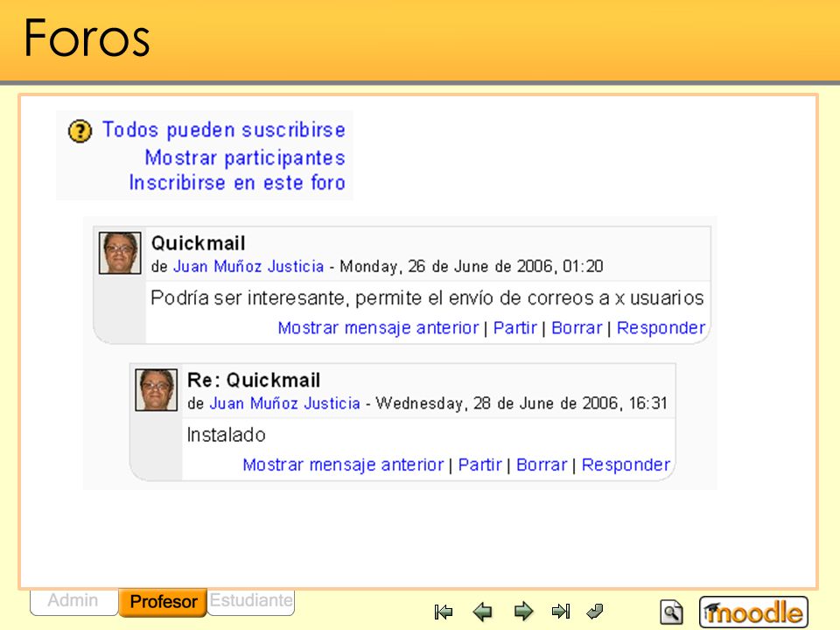Click 'Partir' in the Quickmail post
Image resolution: width=840 pixels, height=630 pixels.
(x=514, y=328)
